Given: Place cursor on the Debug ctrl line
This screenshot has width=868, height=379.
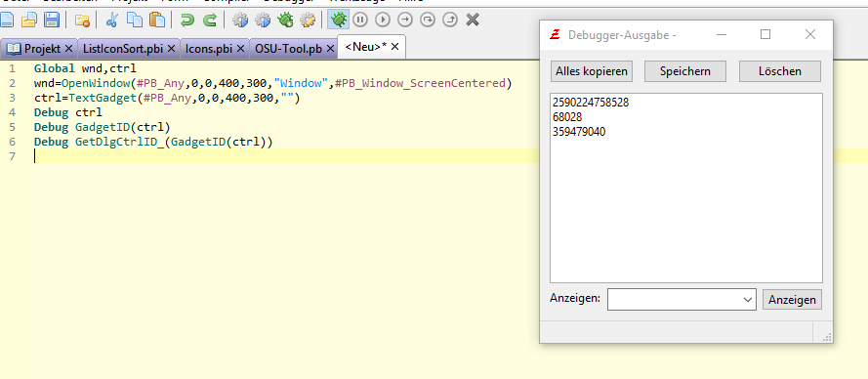Looking at the screenshot, I should (68, 113).
